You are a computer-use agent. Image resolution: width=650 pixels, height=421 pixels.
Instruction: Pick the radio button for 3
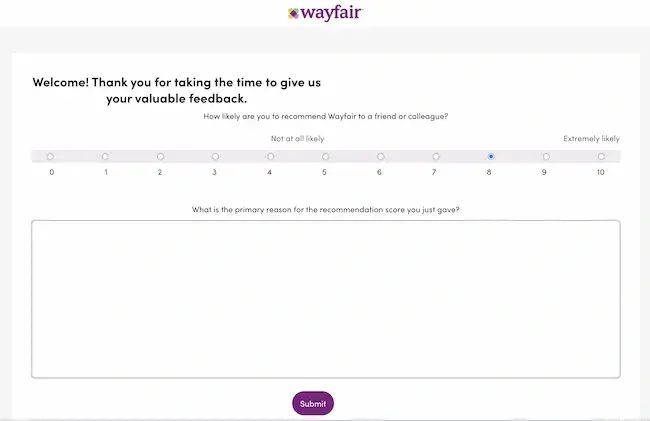(215, 157)
